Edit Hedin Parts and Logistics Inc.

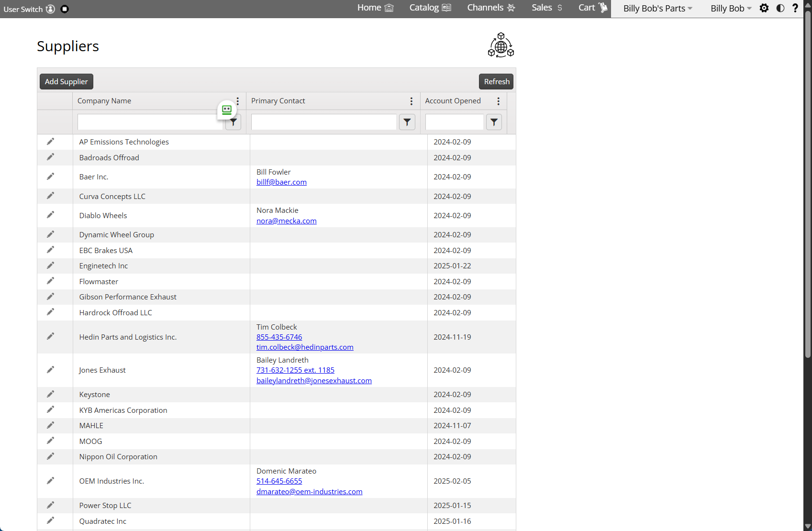click(50, 336)
